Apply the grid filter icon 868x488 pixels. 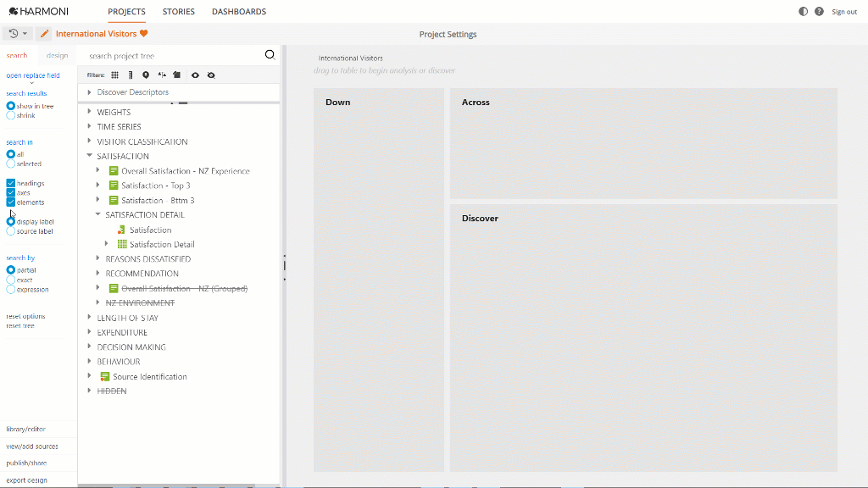(114, 75)
